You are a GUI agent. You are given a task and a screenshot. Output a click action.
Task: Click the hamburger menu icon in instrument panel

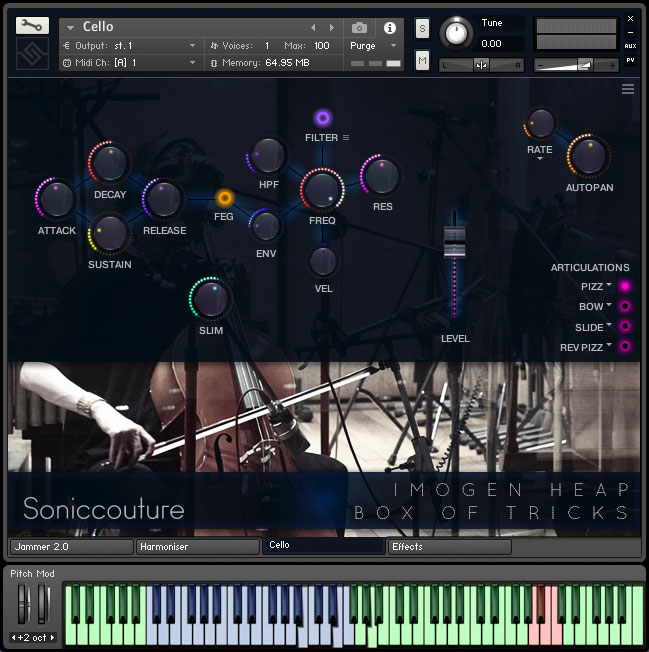[628, 89]
